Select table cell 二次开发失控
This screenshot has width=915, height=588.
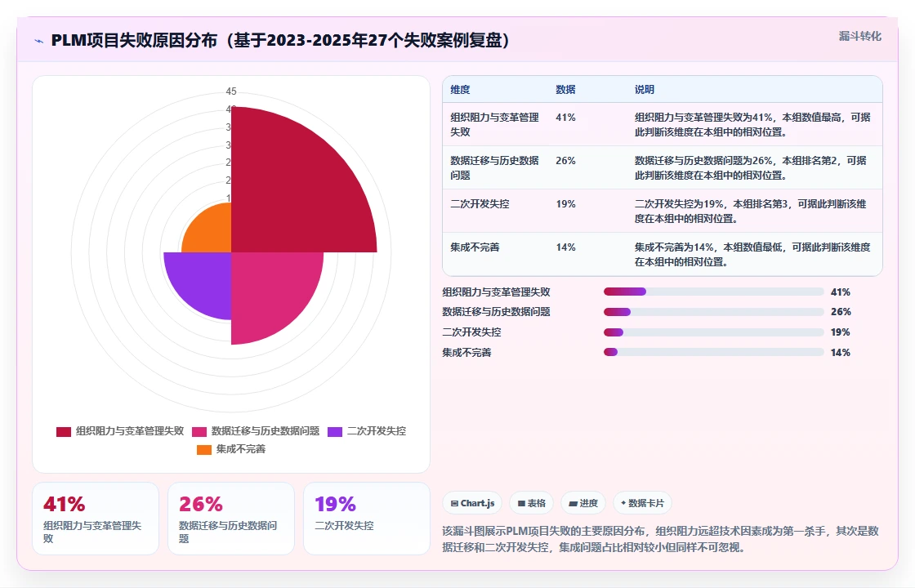[x=480, y=203]
